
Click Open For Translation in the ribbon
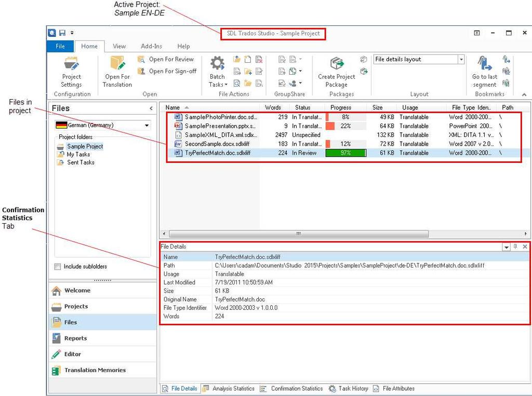click(x=117, y=73)
